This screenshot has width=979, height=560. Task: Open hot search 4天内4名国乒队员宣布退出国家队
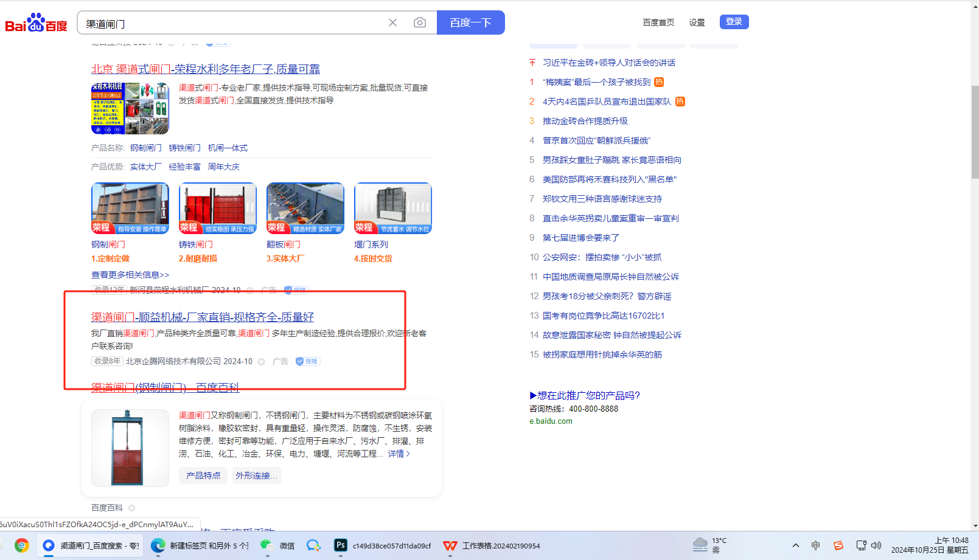coord(607,102)
